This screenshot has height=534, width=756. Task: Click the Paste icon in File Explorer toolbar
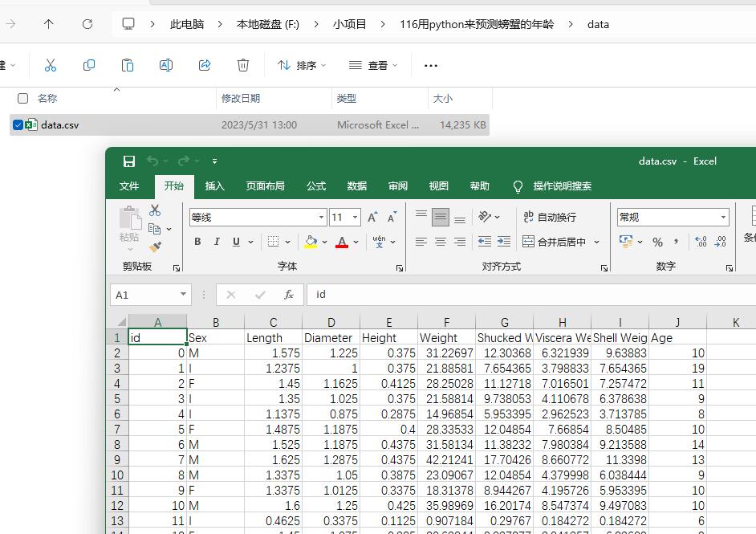tap(128, 65)
